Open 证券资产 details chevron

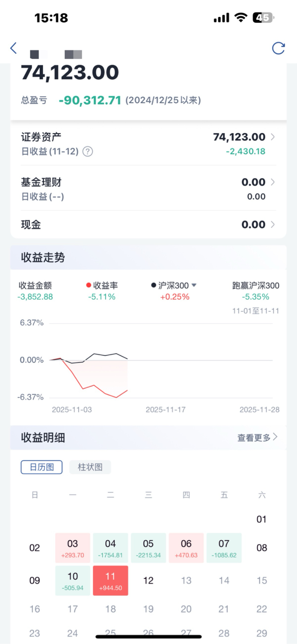click(273, 137)
